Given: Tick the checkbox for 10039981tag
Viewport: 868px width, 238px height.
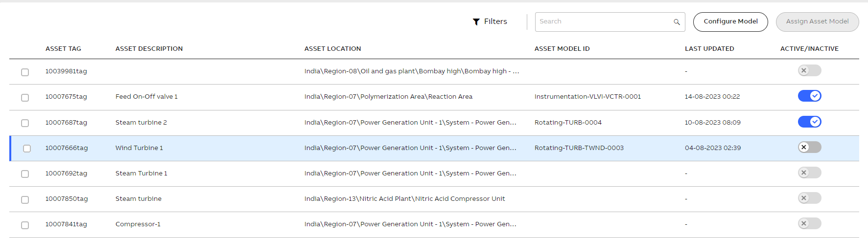Looking at the screenshot, I should click(25, 72).
